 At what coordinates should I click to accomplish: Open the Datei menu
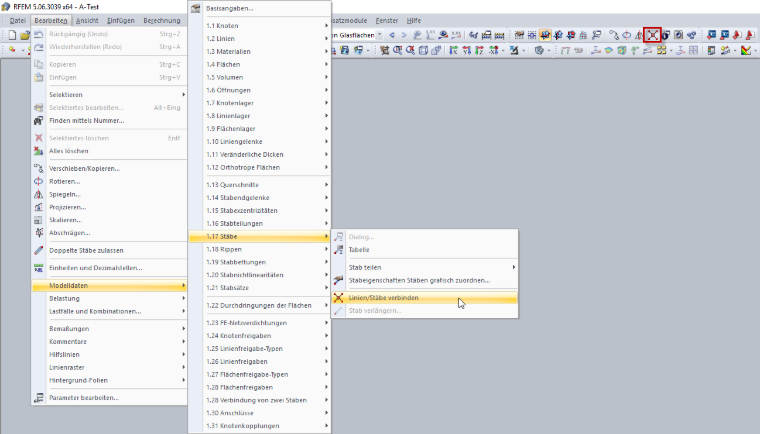[x=17, y=20]
